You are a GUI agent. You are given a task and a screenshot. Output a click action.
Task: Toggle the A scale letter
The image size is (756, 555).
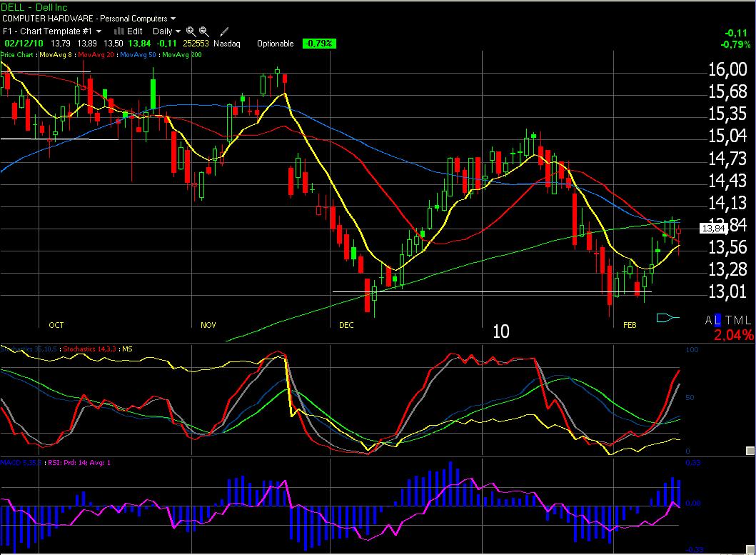pos(709,320)
